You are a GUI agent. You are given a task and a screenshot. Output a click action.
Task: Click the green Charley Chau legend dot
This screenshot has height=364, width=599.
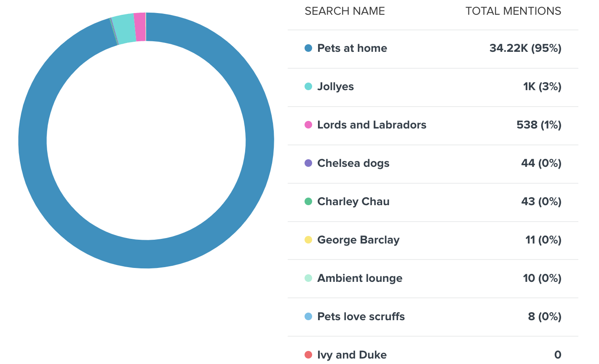click(308, 201)
